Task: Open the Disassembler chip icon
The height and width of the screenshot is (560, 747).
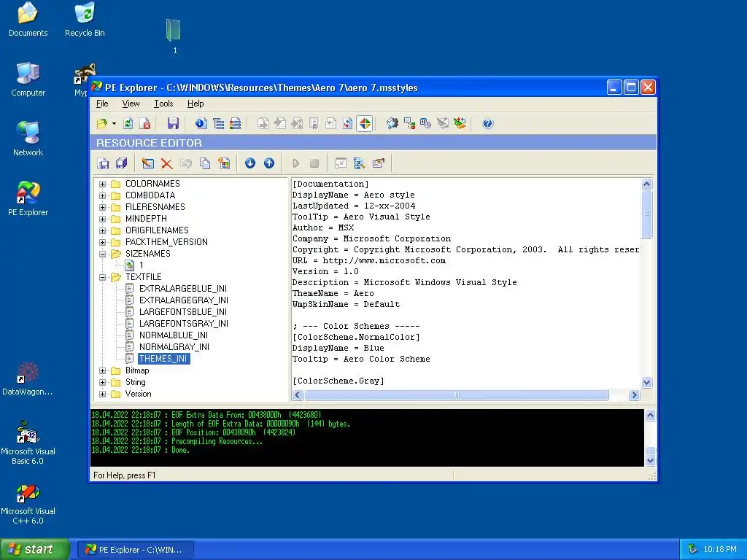Action: click(392, 124)
